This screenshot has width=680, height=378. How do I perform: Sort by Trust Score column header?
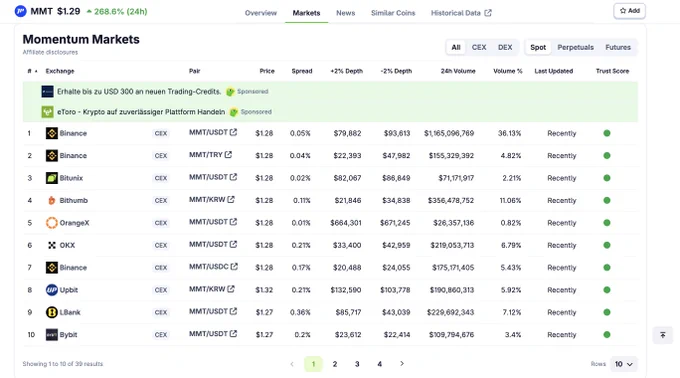click(612, 71)
